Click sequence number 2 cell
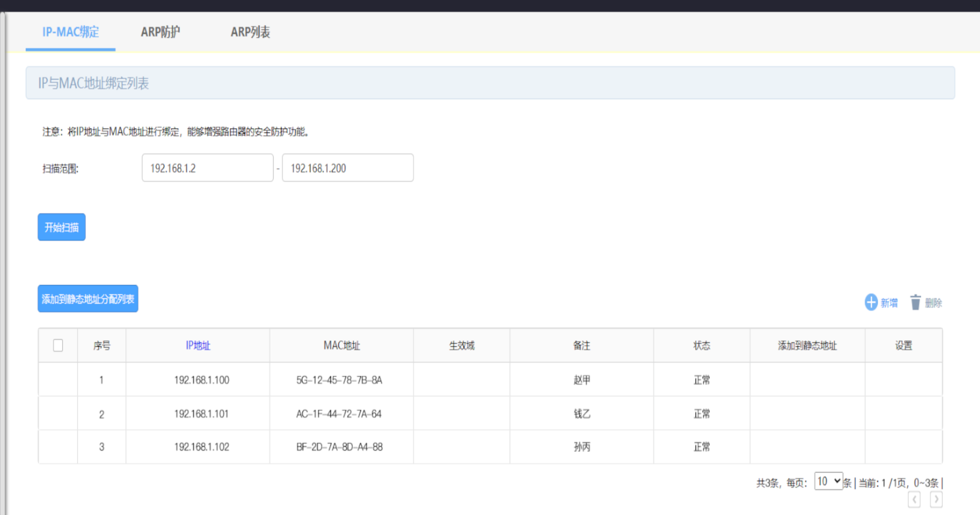Viewport: 980px width, 515px height. pos(101,414)
